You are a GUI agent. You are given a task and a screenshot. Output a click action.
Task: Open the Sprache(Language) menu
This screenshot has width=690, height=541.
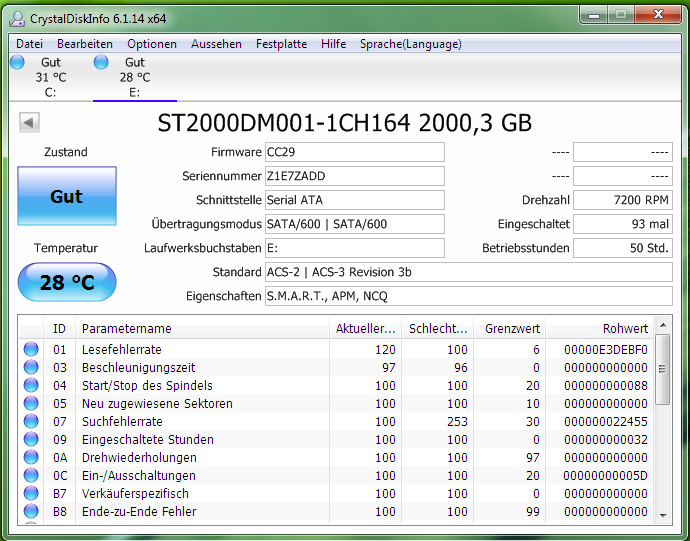(x=411, y=44)
